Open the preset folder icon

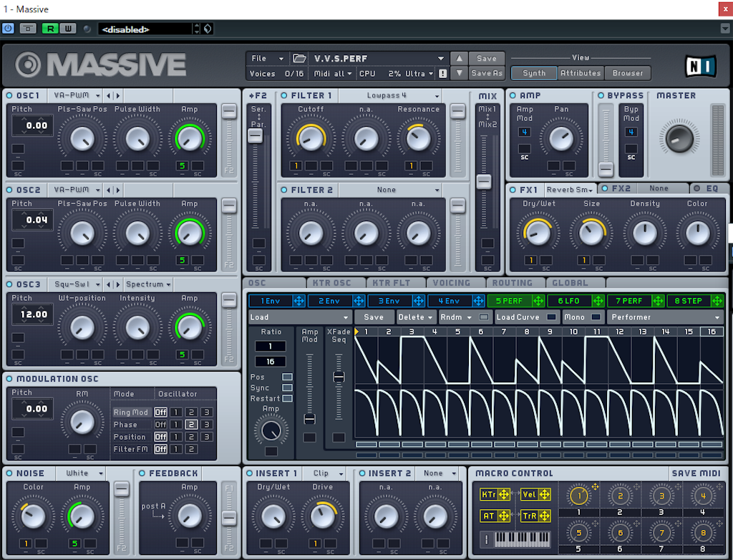[x=299, y=59]
